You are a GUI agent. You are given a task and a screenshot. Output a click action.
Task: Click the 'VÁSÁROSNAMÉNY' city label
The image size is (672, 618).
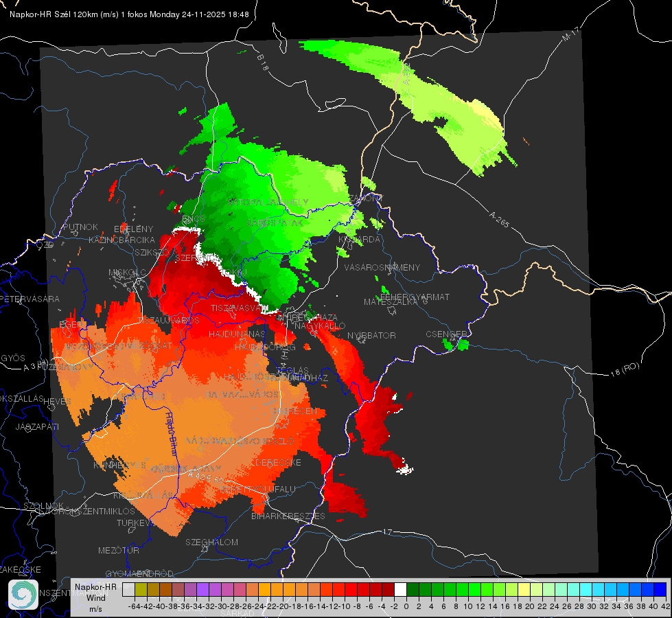[x=382, y=267]
